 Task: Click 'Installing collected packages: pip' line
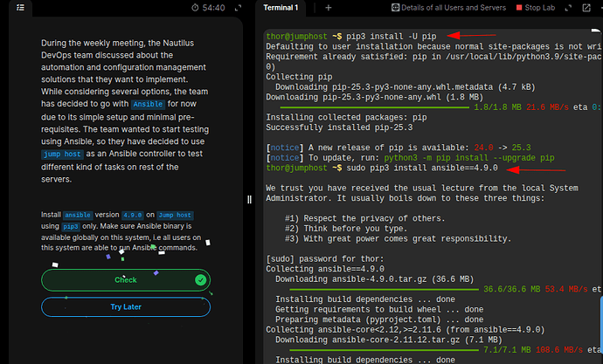[346, 118]
